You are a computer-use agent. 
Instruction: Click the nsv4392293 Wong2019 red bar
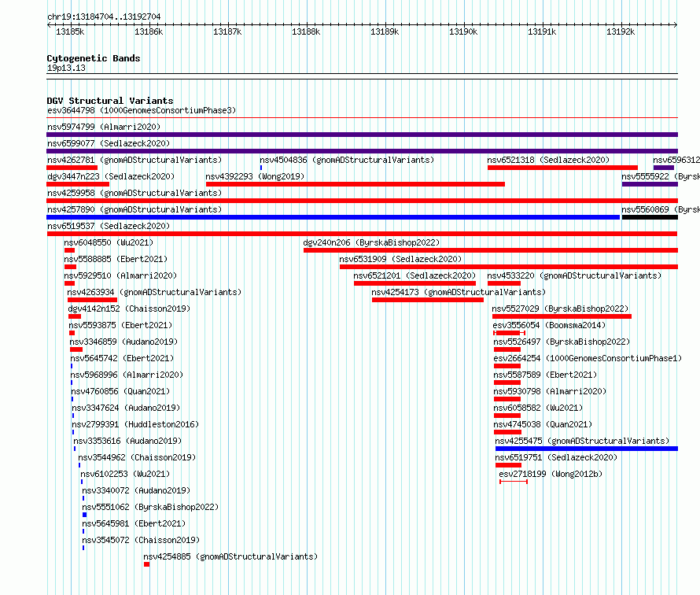click(356, 184)
